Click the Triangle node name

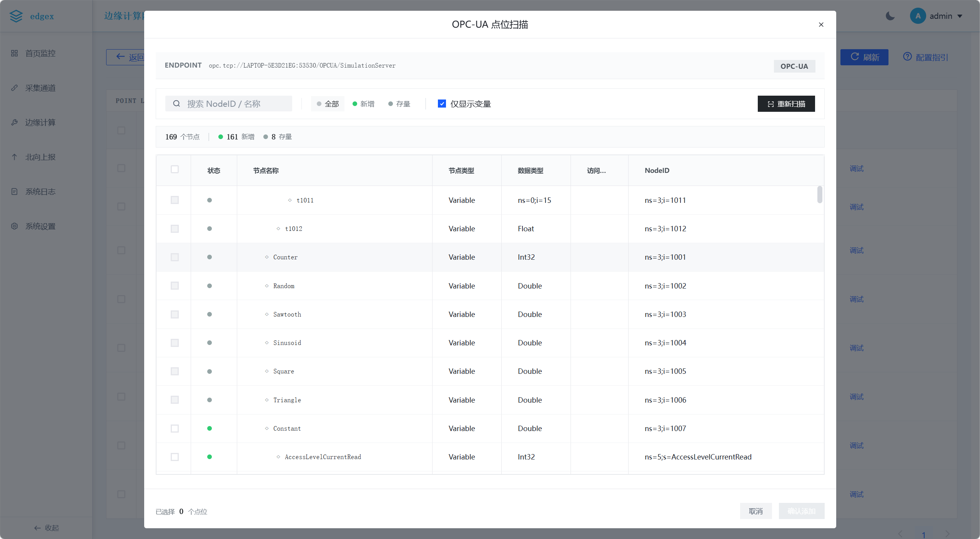[x=287, y=400]
